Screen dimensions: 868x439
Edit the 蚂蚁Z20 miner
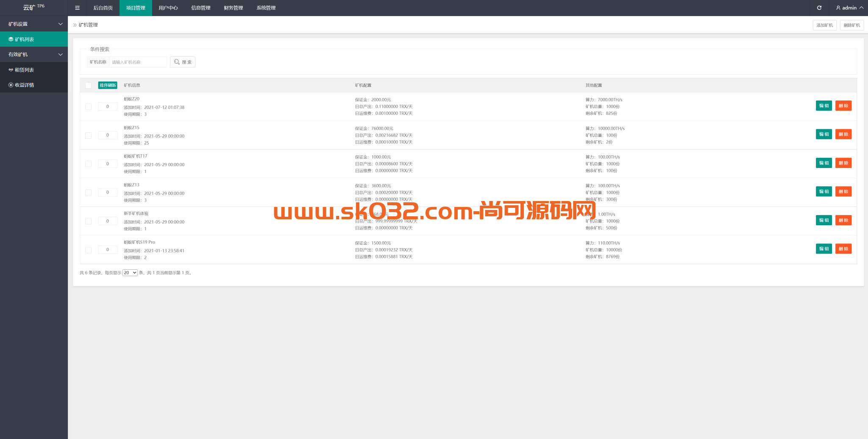(824, 106)
